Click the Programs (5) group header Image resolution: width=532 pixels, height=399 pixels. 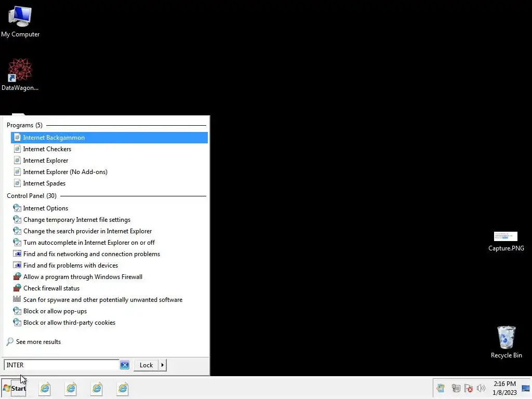click(x=24, y=125)
